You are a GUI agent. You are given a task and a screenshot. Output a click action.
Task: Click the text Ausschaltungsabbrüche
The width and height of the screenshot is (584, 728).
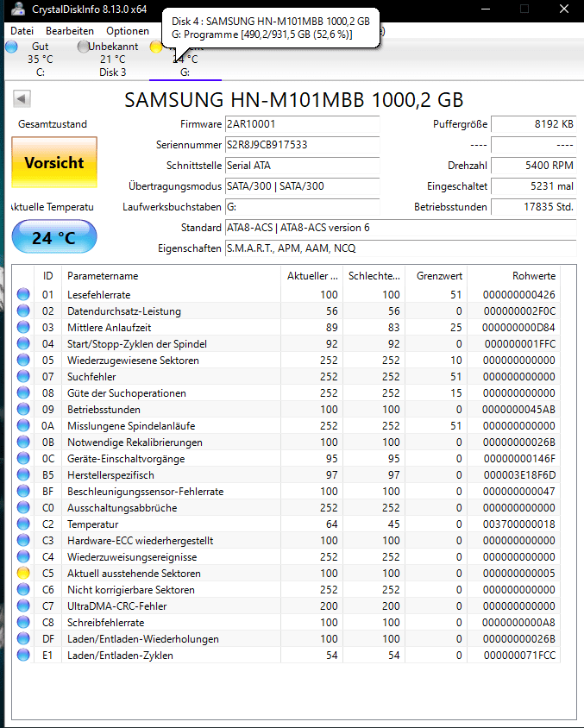click(122, 508)
